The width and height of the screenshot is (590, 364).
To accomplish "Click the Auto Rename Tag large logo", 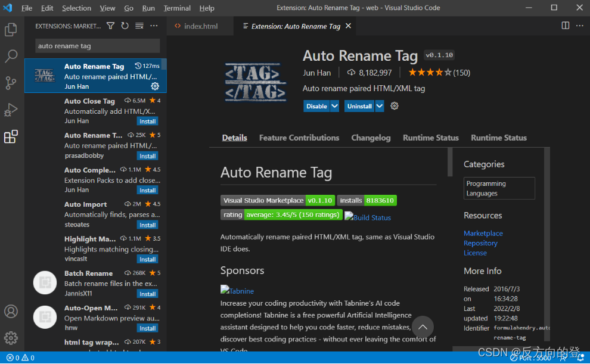I will 256,82.
